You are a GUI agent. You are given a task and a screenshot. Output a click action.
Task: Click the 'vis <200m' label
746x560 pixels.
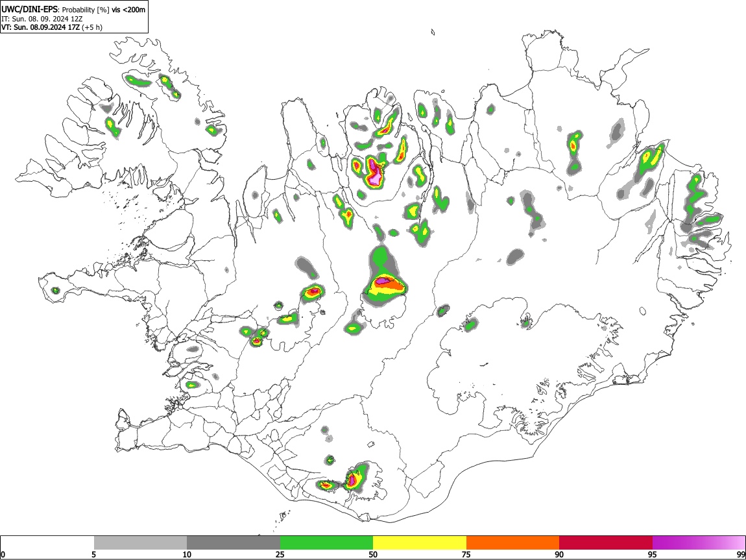(x=128, y=10)
